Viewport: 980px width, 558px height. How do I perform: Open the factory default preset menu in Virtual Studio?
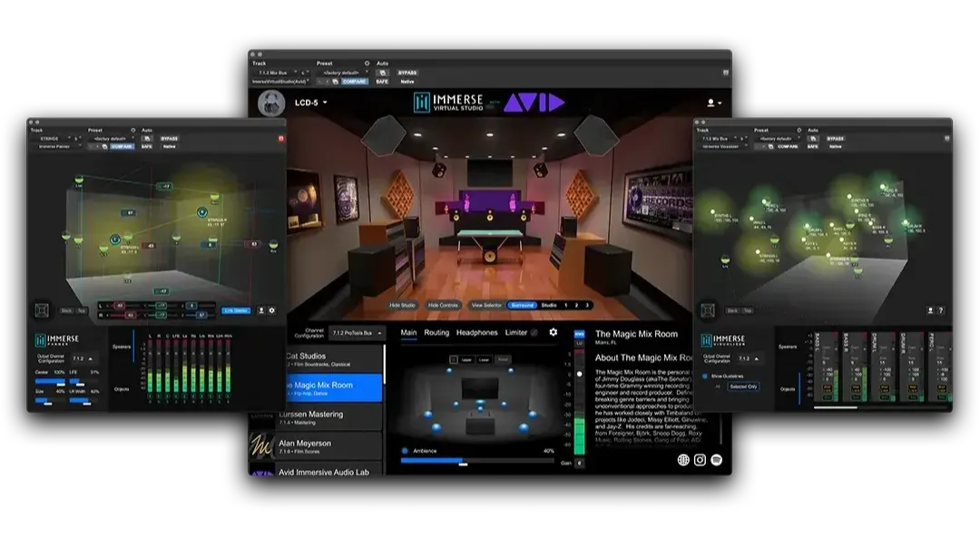tap(343, 73)
